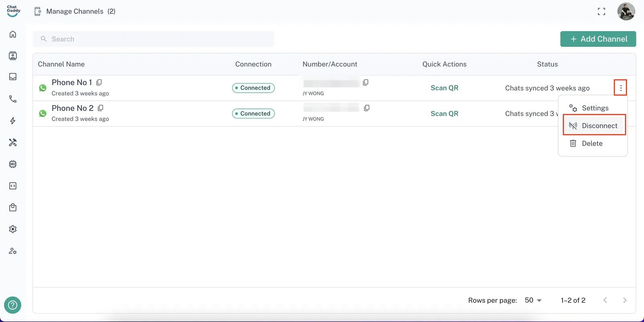644x322 pixels.
Task: Open the help question mark button
Action: point(12,305)
